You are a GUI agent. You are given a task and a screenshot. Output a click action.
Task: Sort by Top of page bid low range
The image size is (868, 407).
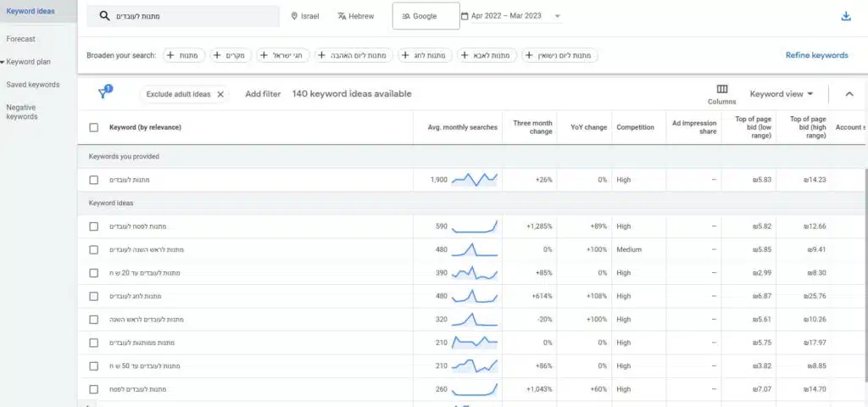[x=753, y=127]
